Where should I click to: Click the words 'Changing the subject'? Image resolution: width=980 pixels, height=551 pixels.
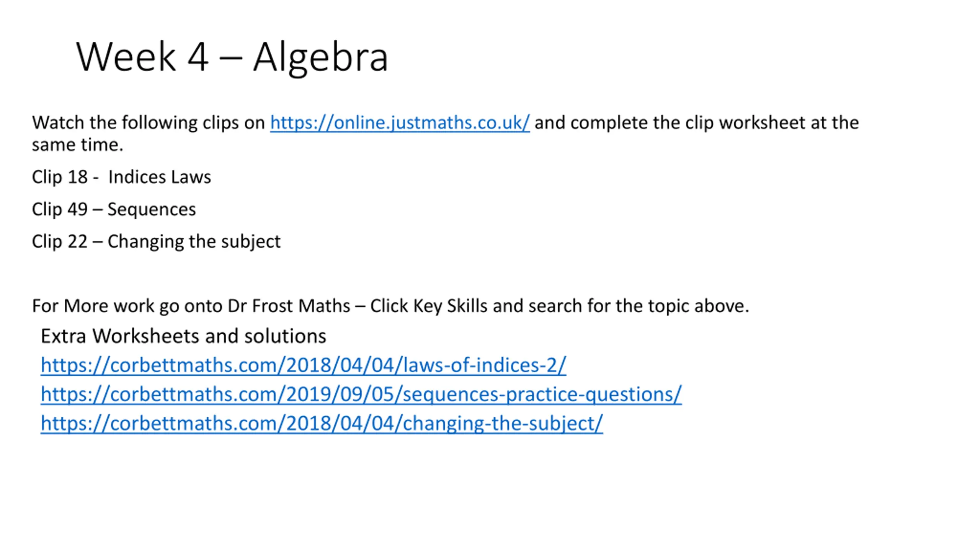[194, 242]
